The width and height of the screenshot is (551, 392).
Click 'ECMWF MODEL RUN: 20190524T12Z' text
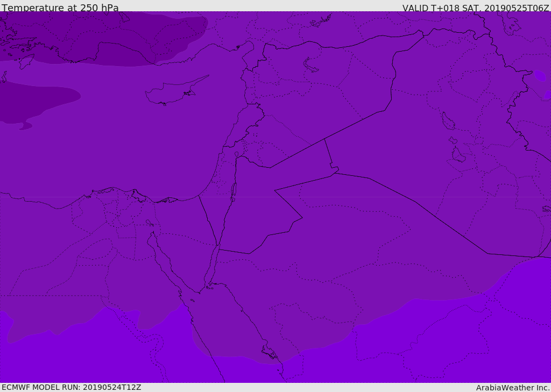pyautogui.click(x=72, y=388)
